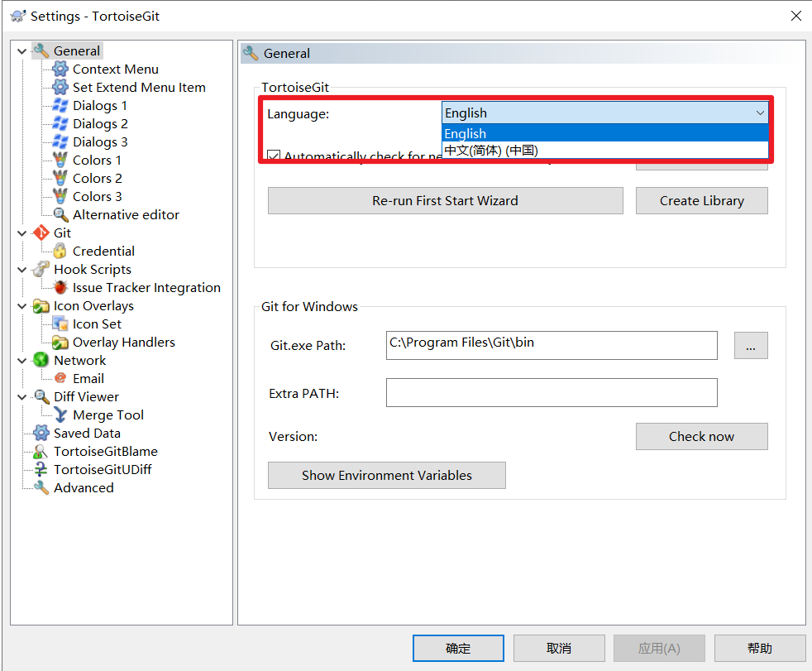Image resolution: width=812 pixels, height=671 pixels.
Task: Click the Context Menu gear icon
Action: coord(60,69)
